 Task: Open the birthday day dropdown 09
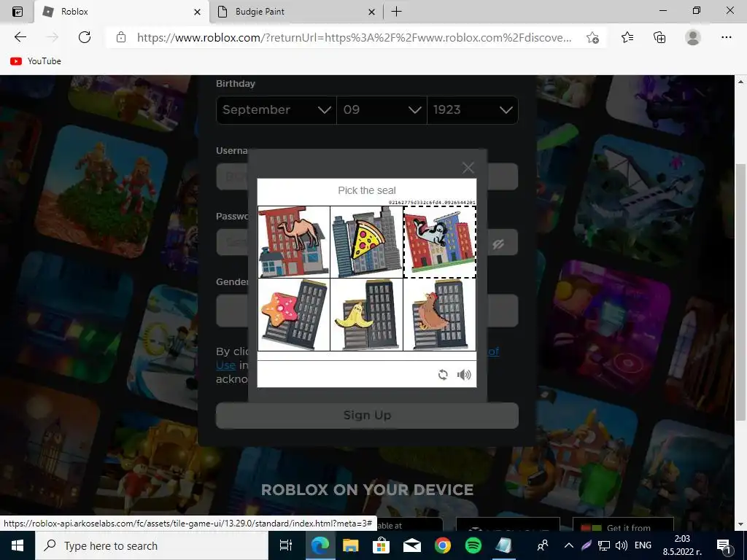tap(382, 110)
